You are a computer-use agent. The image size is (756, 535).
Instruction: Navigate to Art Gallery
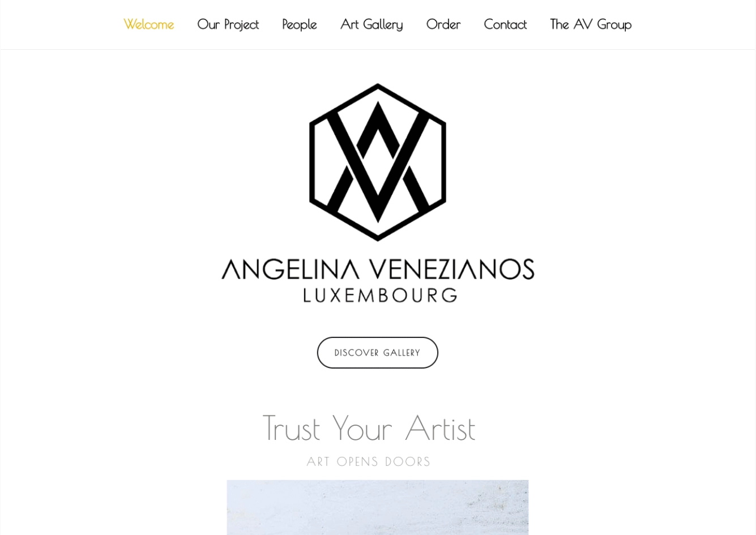(x=371, y=24)
